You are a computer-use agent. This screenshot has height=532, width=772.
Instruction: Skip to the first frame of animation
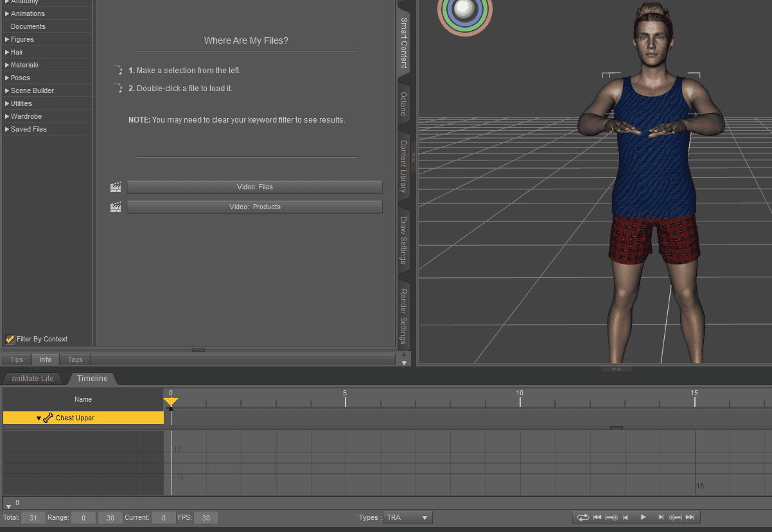598,517
